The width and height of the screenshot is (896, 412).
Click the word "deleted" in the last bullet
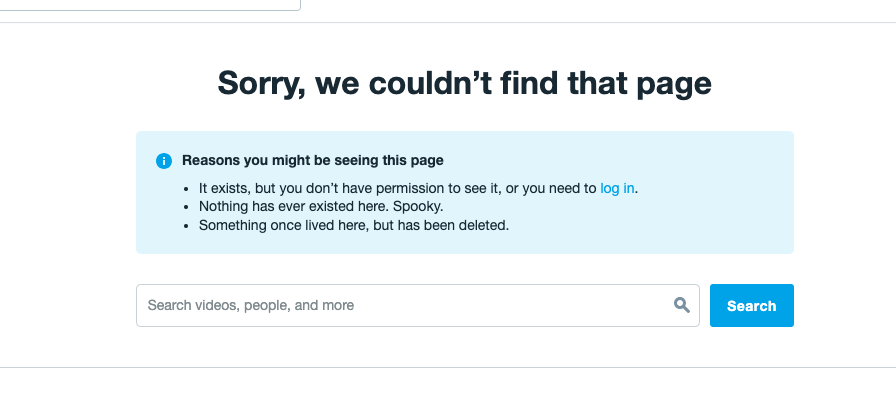coord(484,225)
